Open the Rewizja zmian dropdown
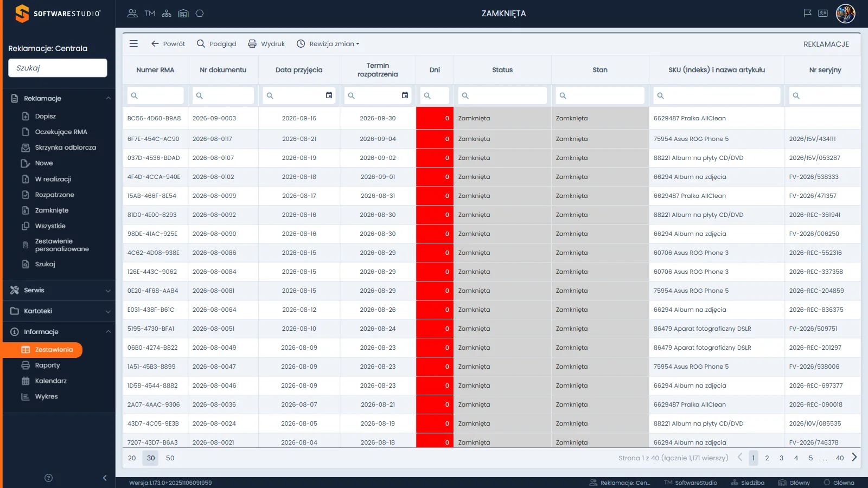The width and height of the screenshot is (868, 488). [328, 44]
